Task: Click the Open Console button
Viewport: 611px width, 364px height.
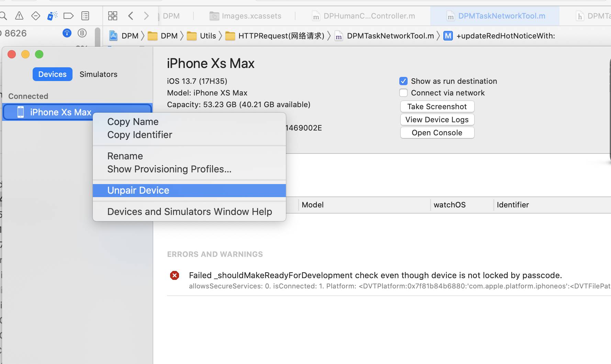Action: click(437, 133)
